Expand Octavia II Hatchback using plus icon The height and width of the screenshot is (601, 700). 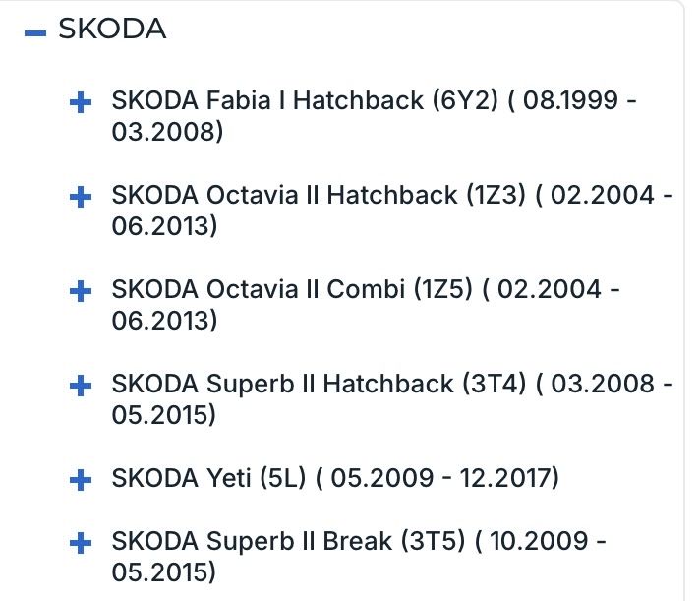tap(83, 198)
